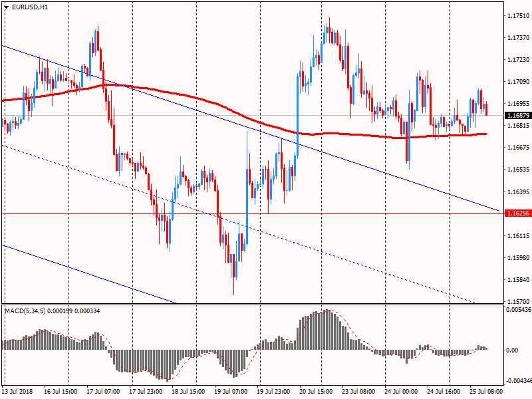532x399 pixels.
Task: Click the time axis label 25 Jul 08:00
Action: [x=486, y=392]
